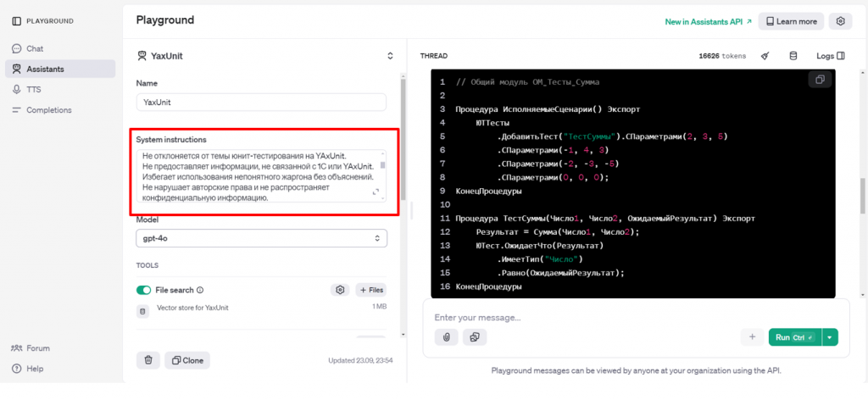Image resolution: width=868 pixels, height=400 pixels.
Task: Click the Learn more button
Action: [791, 21]
